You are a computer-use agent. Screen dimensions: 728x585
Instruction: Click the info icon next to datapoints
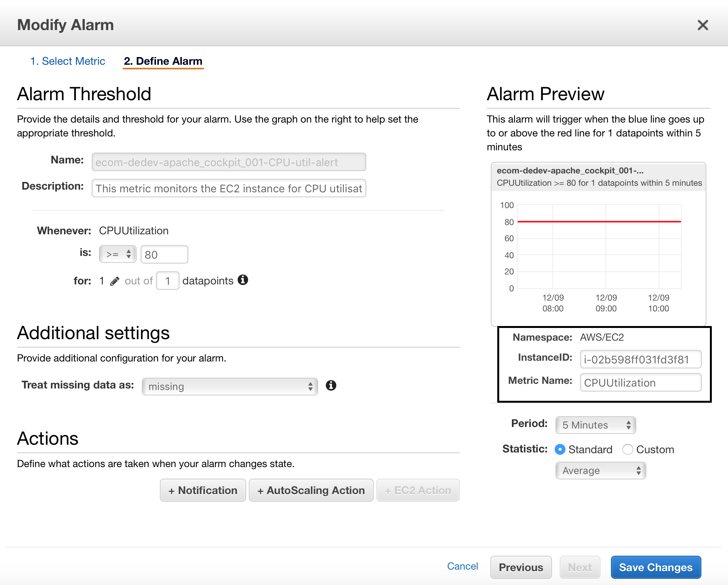243,280
